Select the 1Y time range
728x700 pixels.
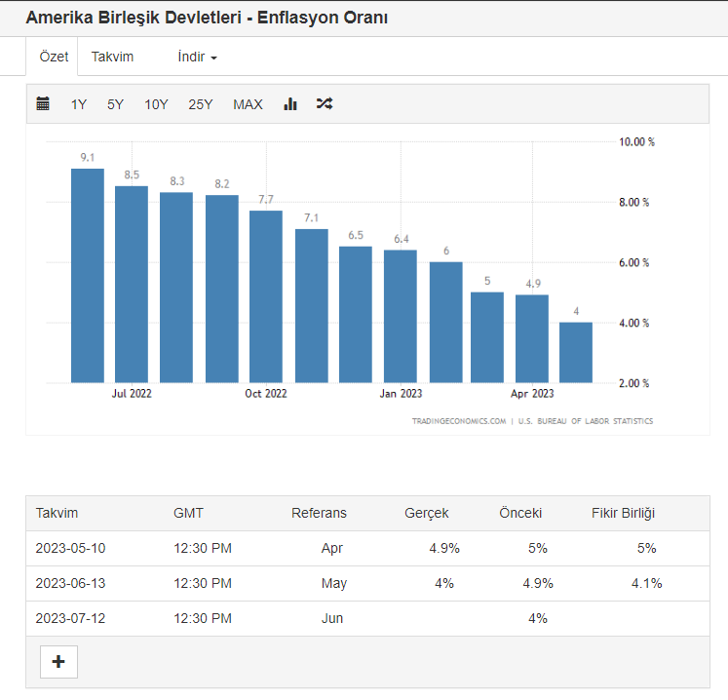[x=79, y=104]
